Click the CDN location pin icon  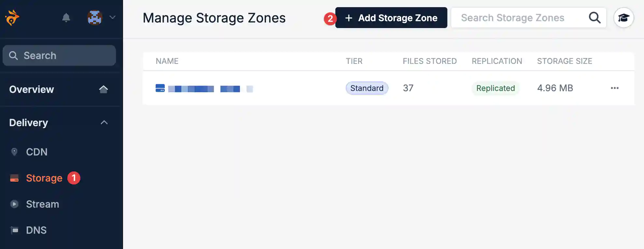point(14,152)
